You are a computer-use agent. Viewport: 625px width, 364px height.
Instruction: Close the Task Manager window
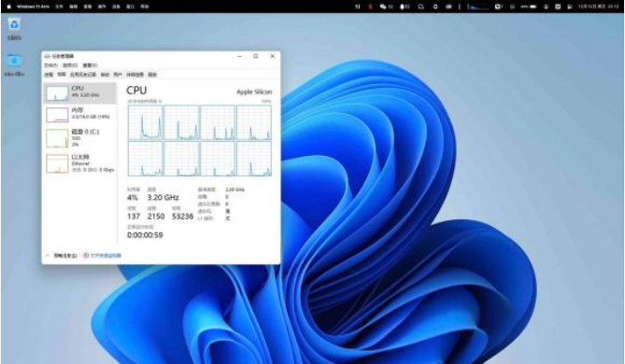pyautogui.click(x=272, y=56)
